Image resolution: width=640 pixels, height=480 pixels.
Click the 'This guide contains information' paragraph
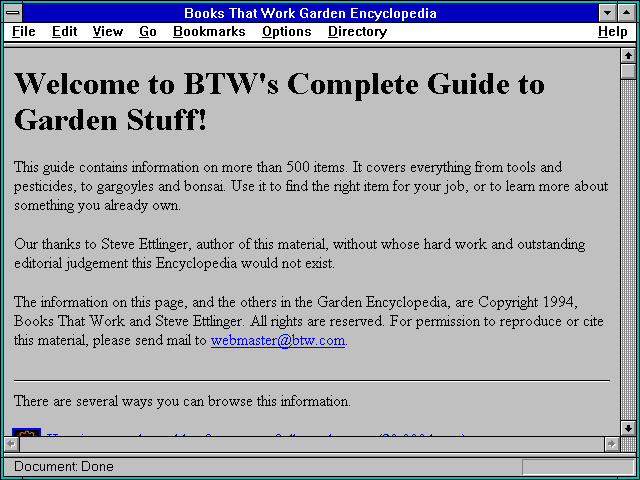coord(311,186)
